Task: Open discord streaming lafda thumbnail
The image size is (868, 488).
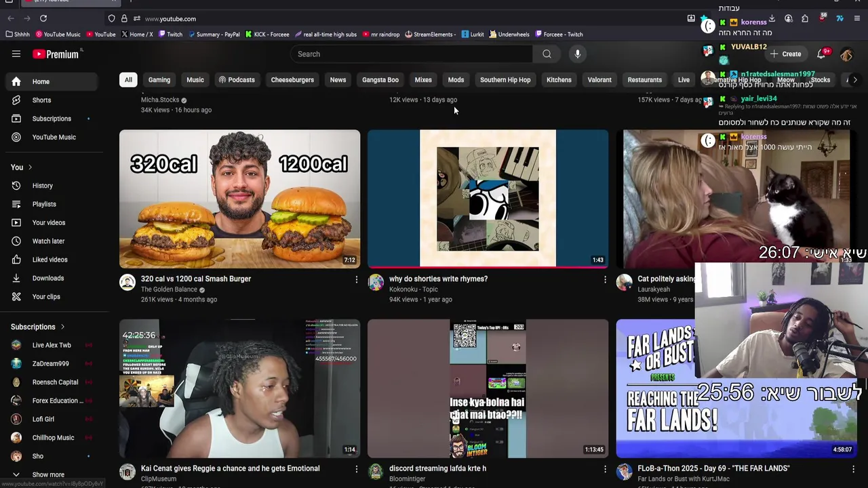Action: (x=488, y=388)
